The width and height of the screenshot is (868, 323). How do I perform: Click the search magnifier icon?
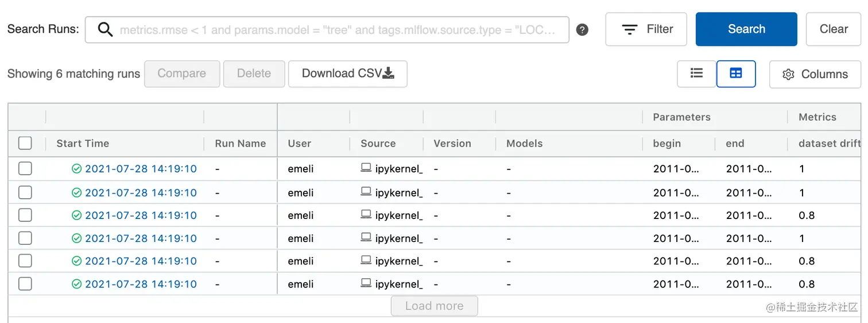click(105, 29)
